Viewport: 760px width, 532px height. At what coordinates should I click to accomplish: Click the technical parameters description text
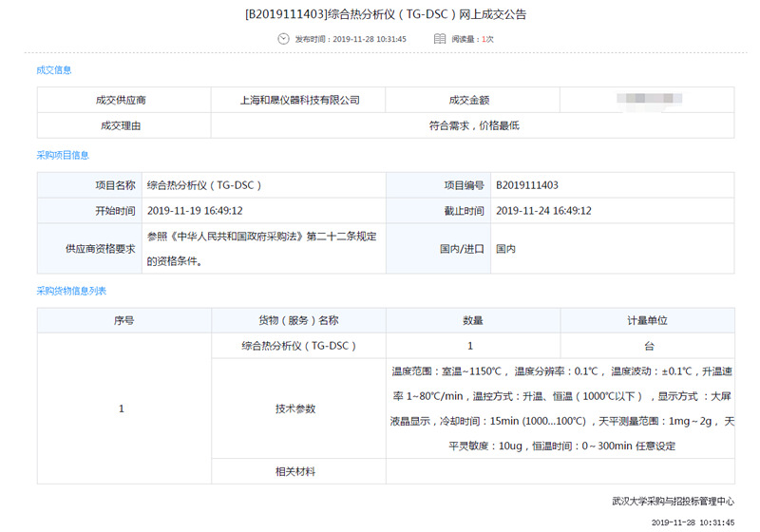click(562, 408)
